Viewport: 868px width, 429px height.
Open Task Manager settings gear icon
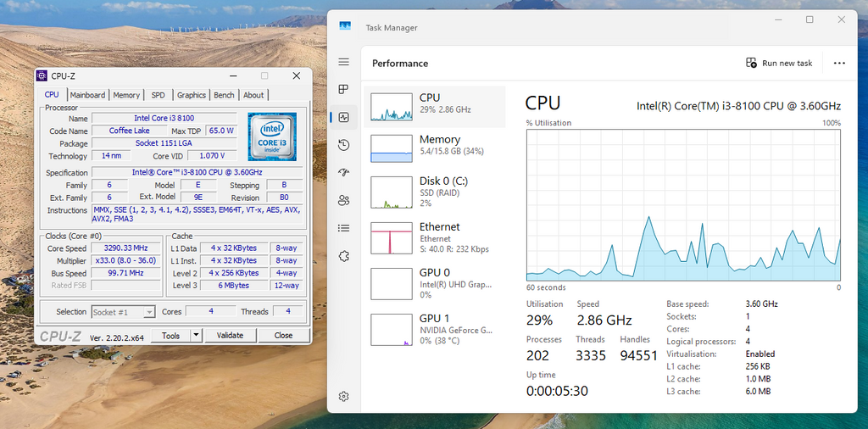tap(344, 396)
